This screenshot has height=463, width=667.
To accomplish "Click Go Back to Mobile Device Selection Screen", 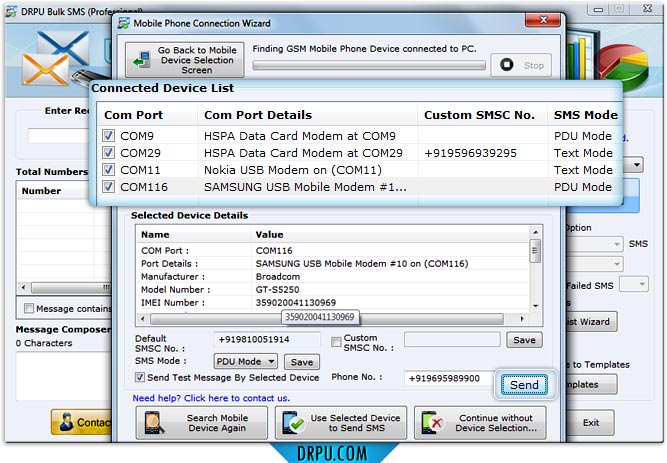I will coord(185,60).
